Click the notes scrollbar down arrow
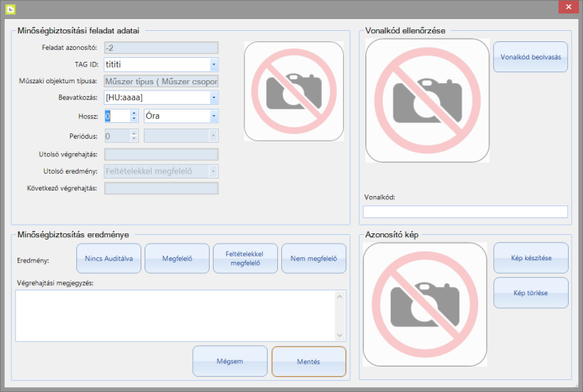The width and height of the screenshot is (583, 392). pos(339,335)
